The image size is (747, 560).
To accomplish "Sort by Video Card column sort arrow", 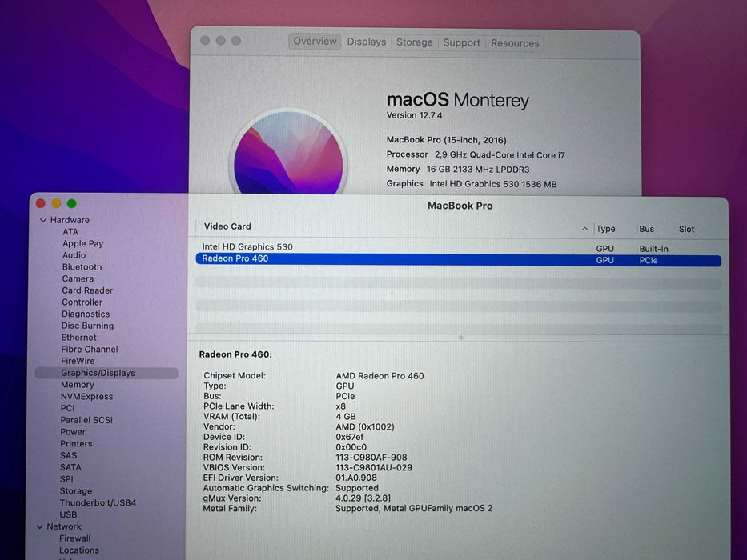I will click(x=584, y=229).
